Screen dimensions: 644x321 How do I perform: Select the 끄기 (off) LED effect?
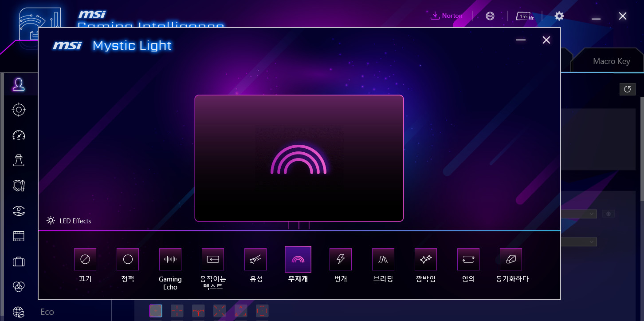85,259
